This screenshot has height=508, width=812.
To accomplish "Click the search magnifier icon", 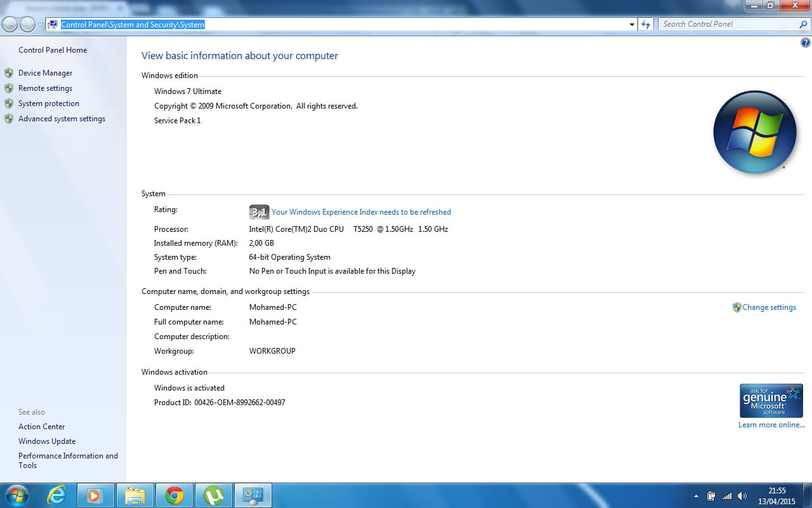I will coord(804,24).
